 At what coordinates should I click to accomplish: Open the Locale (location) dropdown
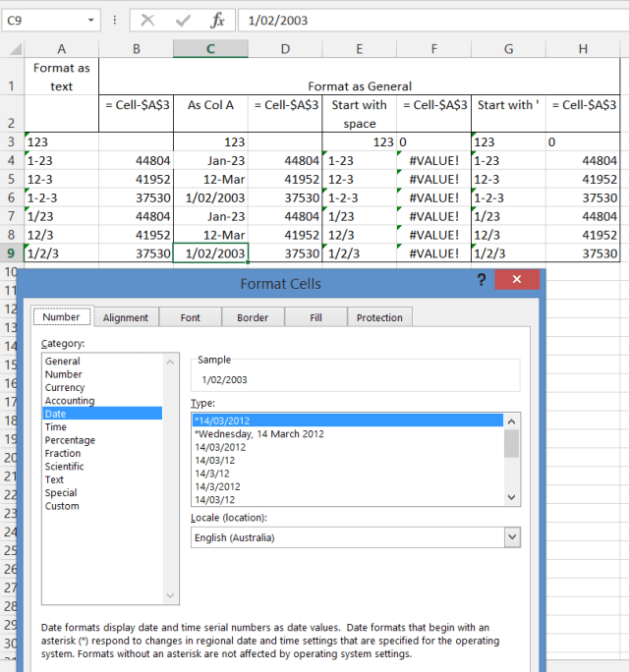pos(511,537)
